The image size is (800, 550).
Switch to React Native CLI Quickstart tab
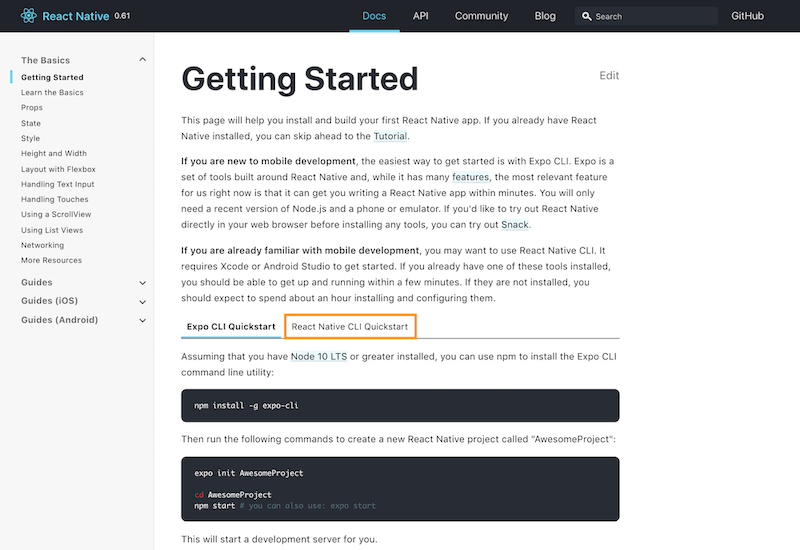(x=349, y=326)
